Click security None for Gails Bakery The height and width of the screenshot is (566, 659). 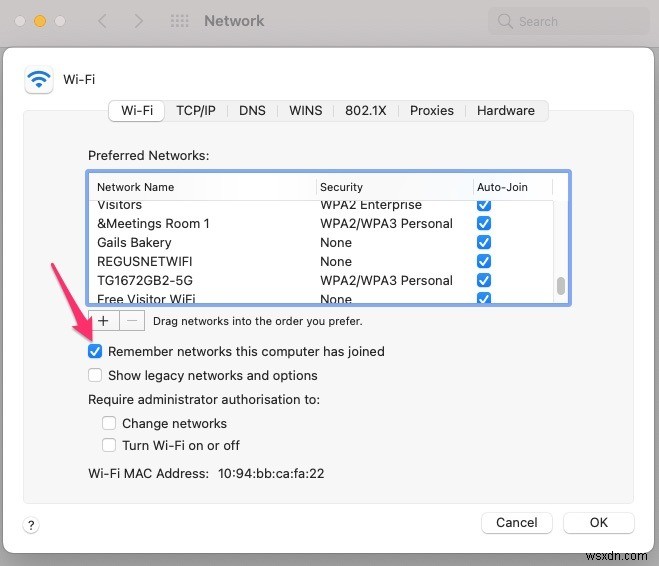[336, 242]
